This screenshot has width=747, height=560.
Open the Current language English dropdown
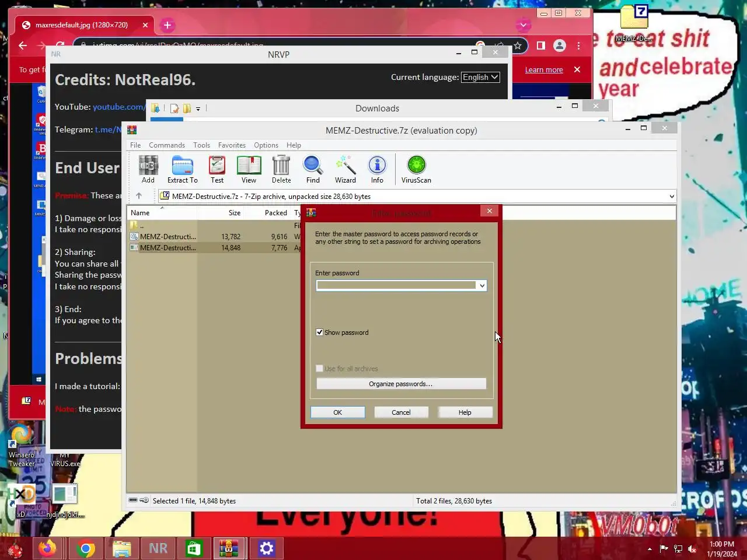tap(480, 77)
